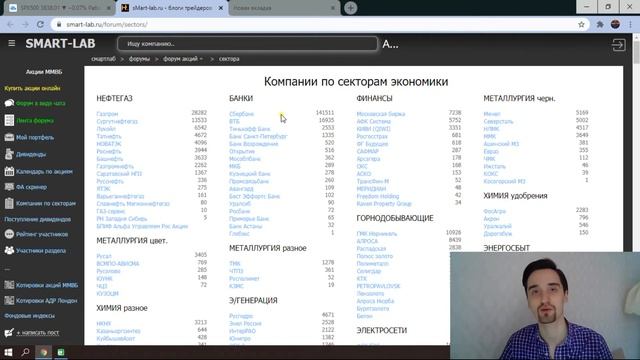The image size is (640, 360).
Task: Open the Сургутнефтегаз link
Action: tap(117, 121)
